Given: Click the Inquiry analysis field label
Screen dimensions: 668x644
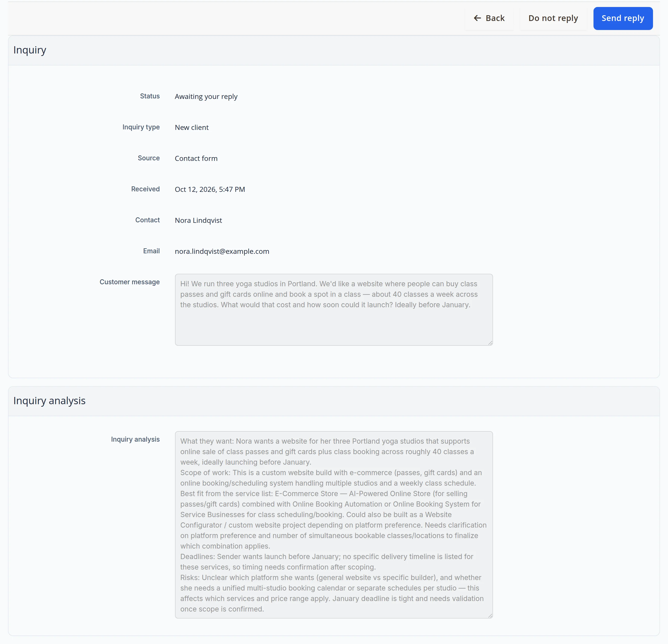Looking at the screenshot, I should (x=135, y=439).
